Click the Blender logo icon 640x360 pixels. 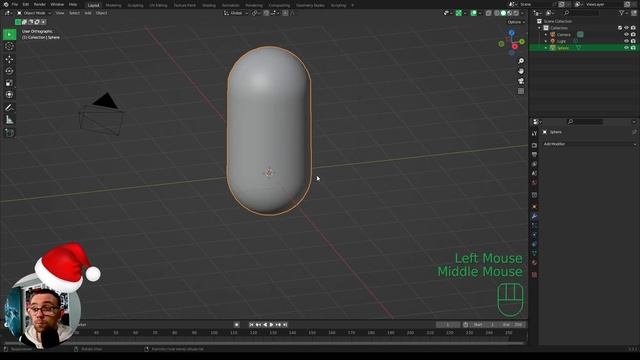[x=5, y=4]
